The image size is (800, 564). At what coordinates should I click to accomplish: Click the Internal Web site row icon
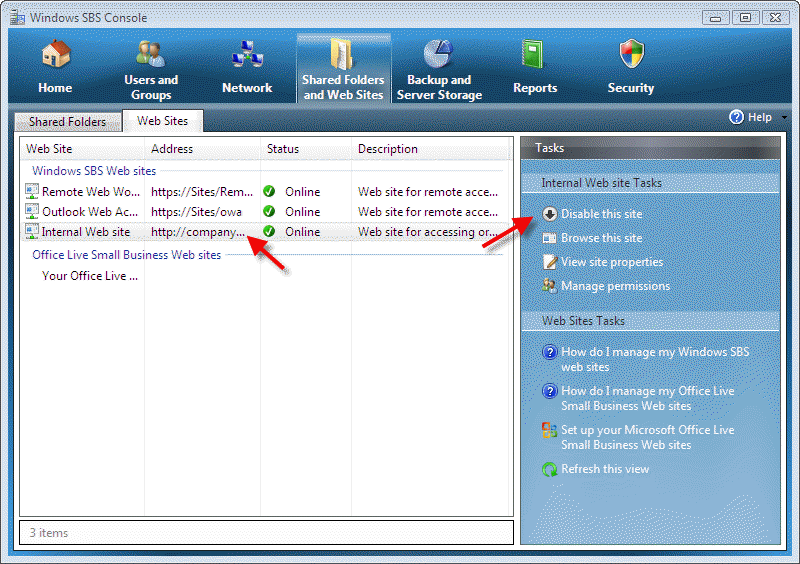32,232
